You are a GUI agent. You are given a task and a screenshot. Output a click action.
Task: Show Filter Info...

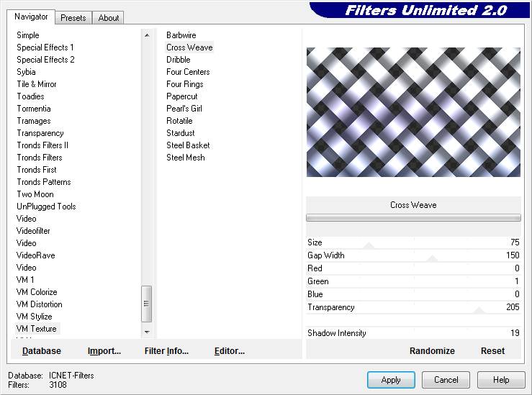point(166,351)
